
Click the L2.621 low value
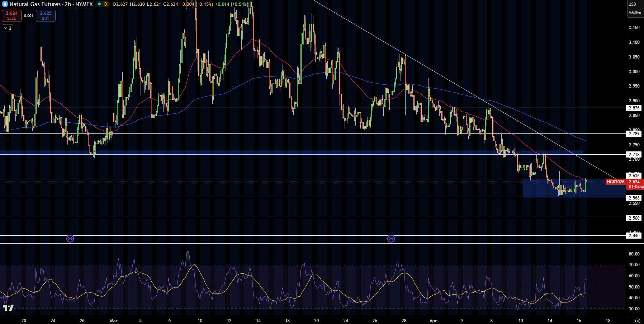pyautogui.click(x=154, y=4)
